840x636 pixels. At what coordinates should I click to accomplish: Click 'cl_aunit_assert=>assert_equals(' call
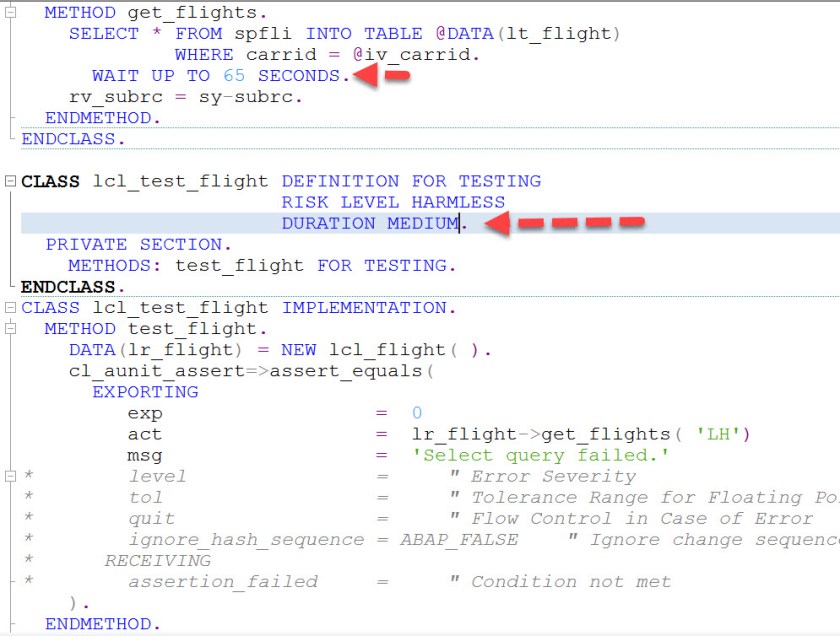point(251,371)
